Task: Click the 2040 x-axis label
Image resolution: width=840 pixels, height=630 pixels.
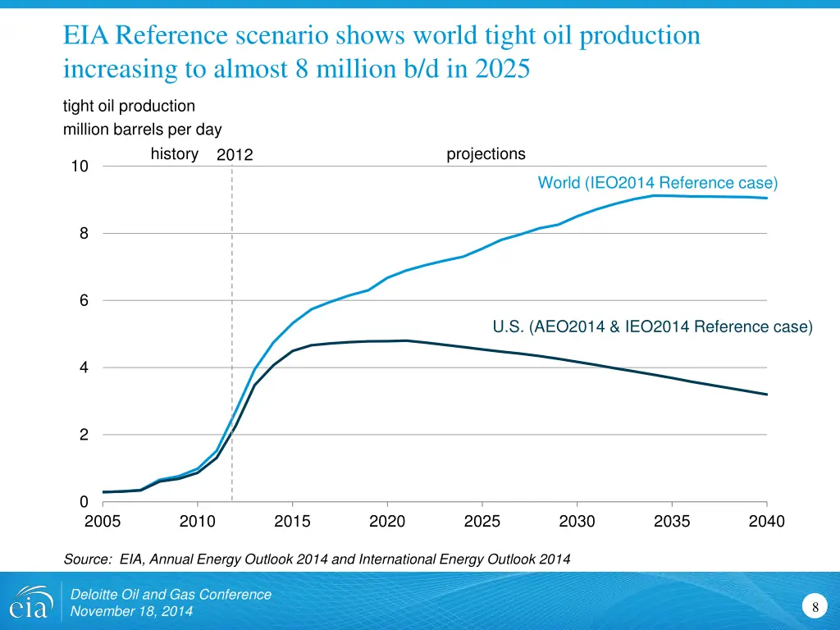Action: pyautogui.click(x=766, y=522)
